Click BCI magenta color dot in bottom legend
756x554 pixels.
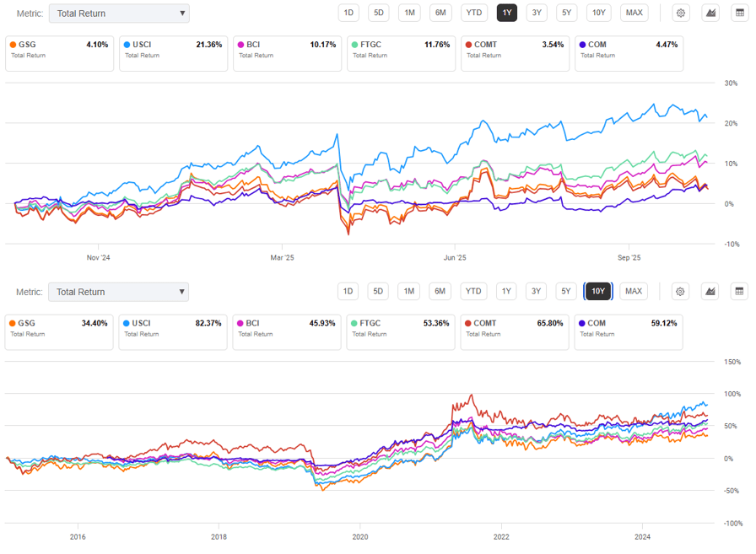tap(240, 323)
